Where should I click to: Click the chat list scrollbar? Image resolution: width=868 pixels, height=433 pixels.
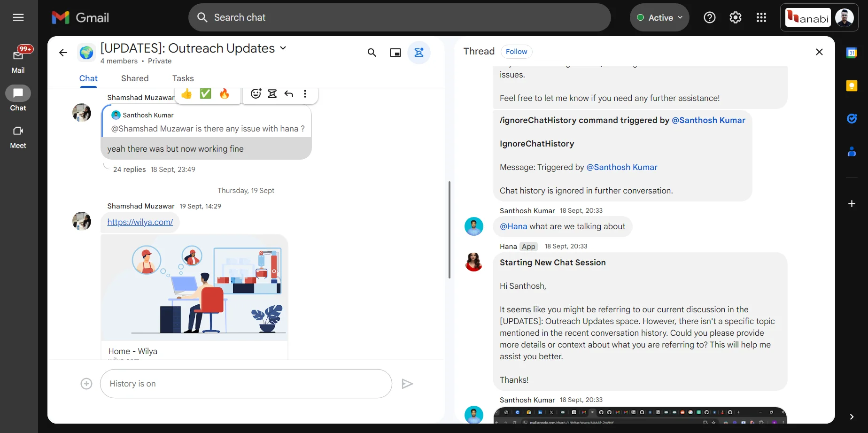449,230
